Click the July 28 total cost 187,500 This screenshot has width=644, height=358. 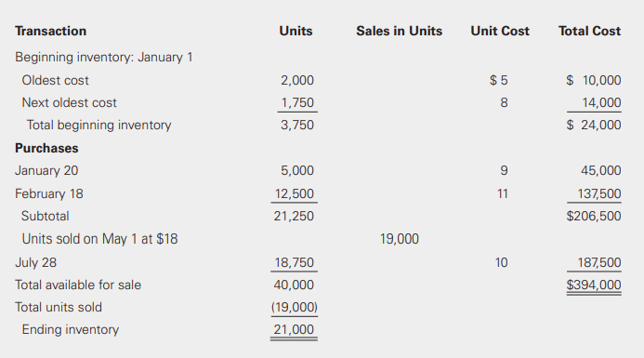pos(599,262)
